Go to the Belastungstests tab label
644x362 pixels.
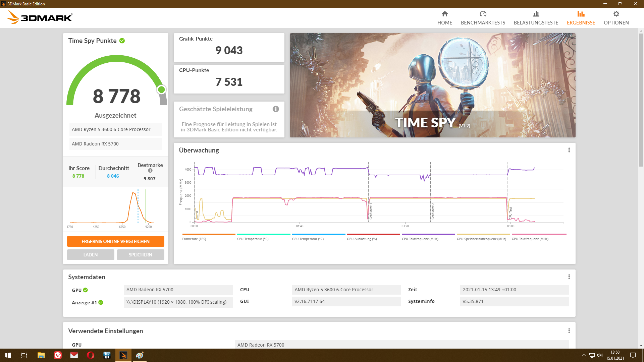pos(536,23)
